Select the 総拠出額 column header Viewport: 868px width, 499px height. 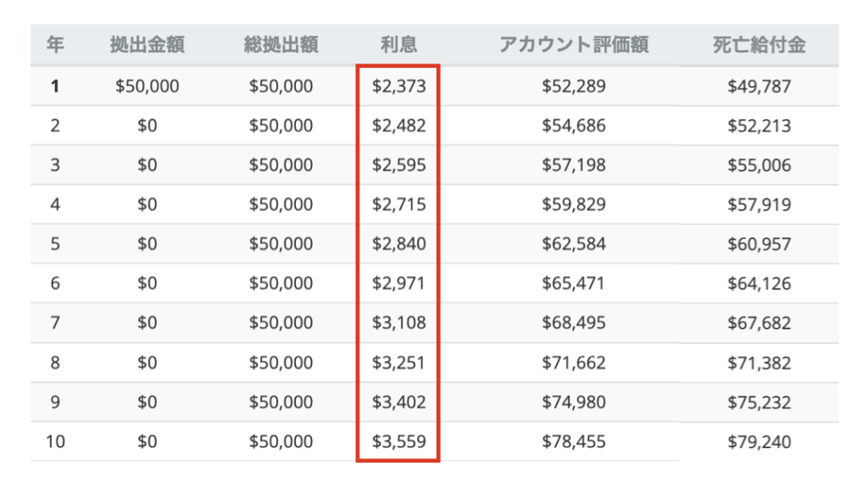(280, 46)
